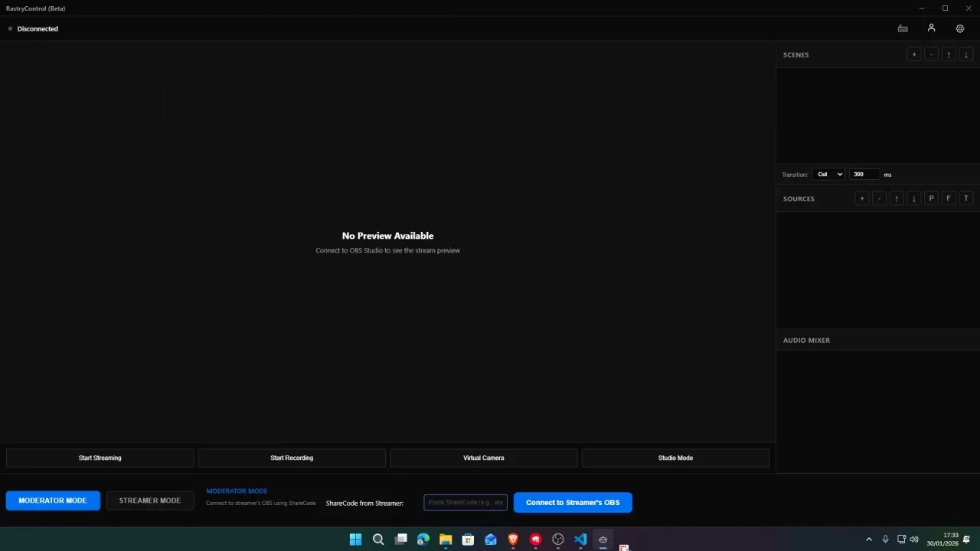
Task: Open the settings gear in the top bar
Action: 960,28
